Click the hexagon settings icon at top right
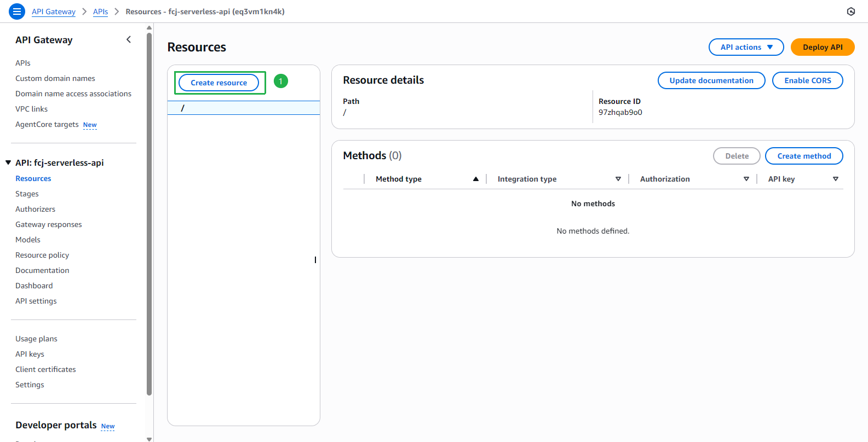The height and width of the screenshot is (442, 868). tap(850, 11)
